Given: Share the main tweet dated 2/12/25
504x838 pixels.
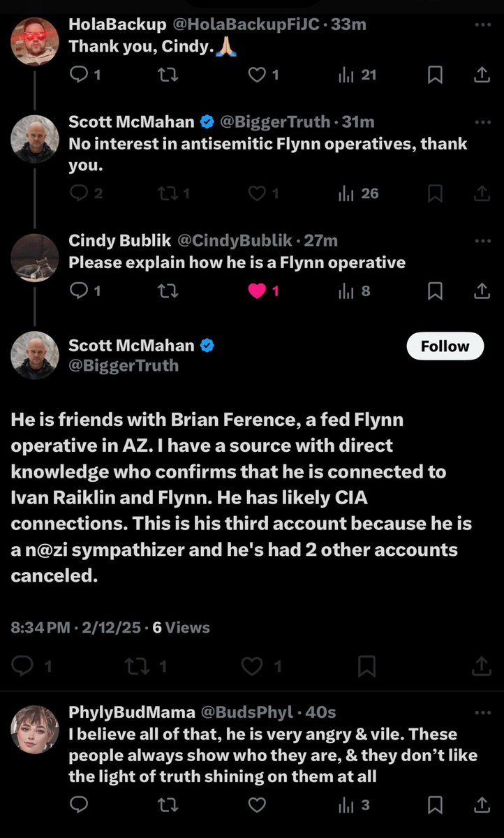Looking at the screenshot, I should [x=482, y=667].
